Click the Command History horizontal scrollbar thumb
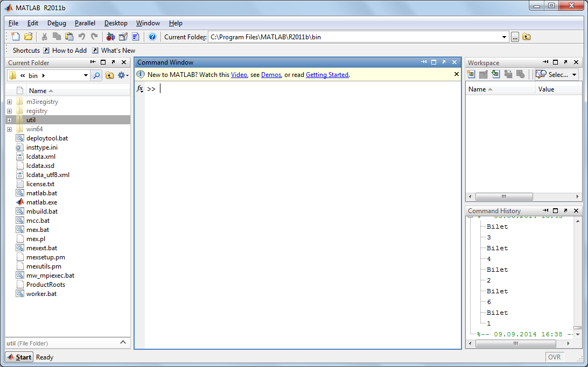The width and height of the screenshot is (588, 367). tap(516, 343)
